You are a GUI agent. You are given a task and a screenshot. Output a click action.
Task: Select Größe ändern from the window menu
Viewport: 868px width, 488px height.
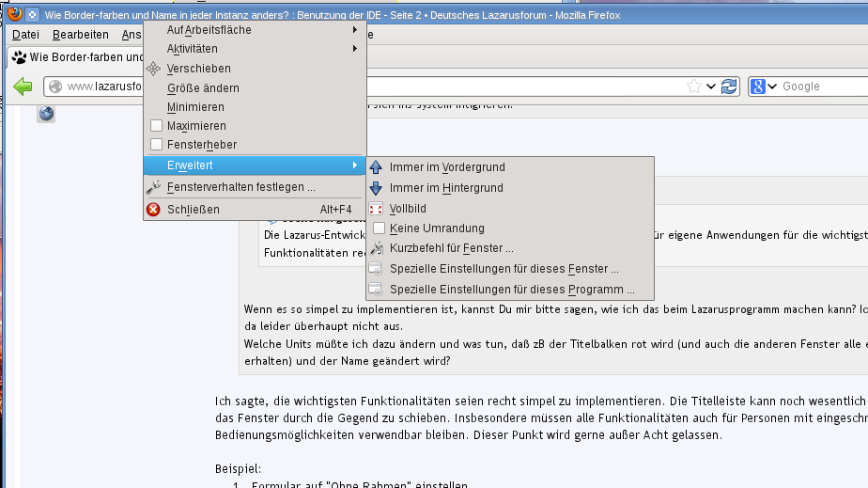[203, 88]
